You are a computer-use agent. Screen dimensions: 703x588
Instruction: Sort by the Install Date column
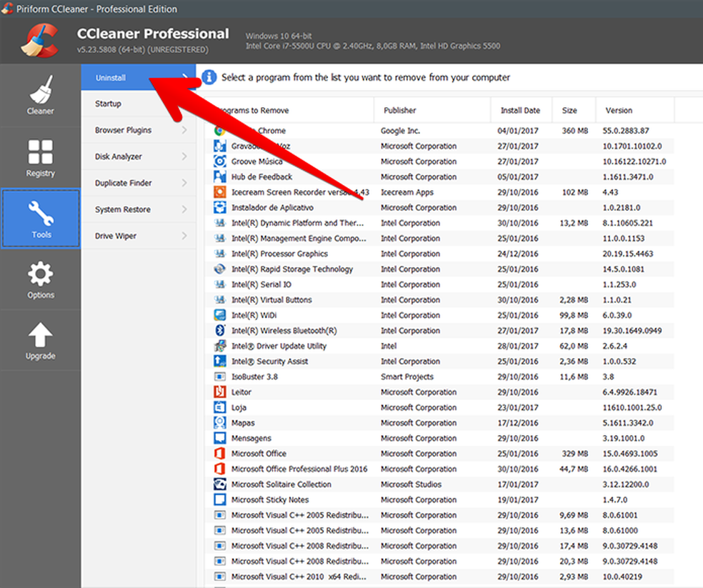pyautogui.click(x=520, y=111)
